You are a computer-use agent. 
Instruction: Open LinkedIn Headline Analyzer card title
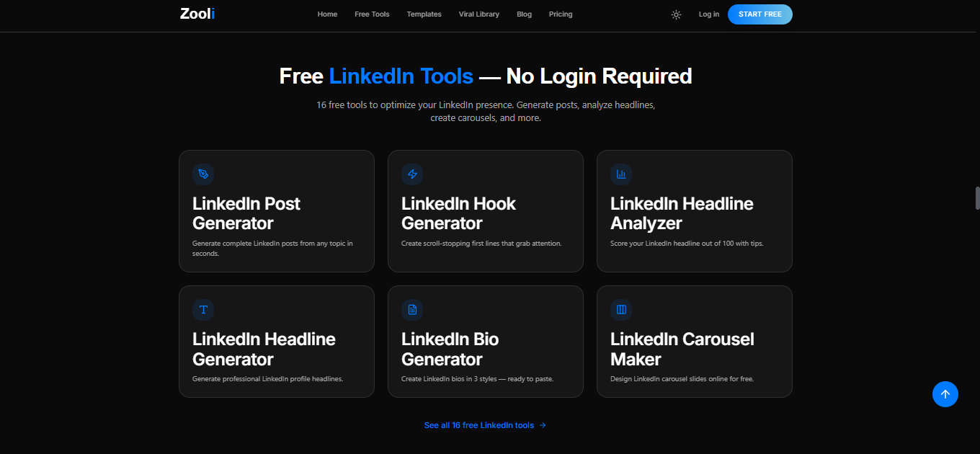(682, 213)
